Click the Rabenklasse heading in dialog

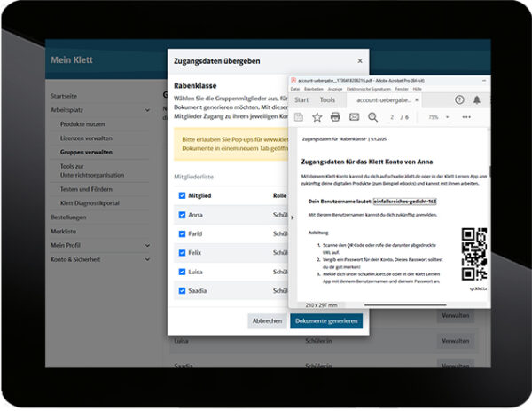pos(195,85)
